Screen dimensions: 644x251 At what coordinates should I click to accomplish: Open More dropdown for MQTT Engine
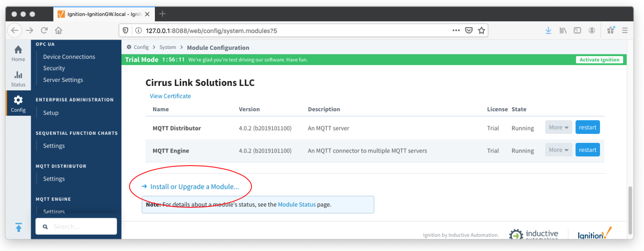pyautogui.click(x=559, y=150)
